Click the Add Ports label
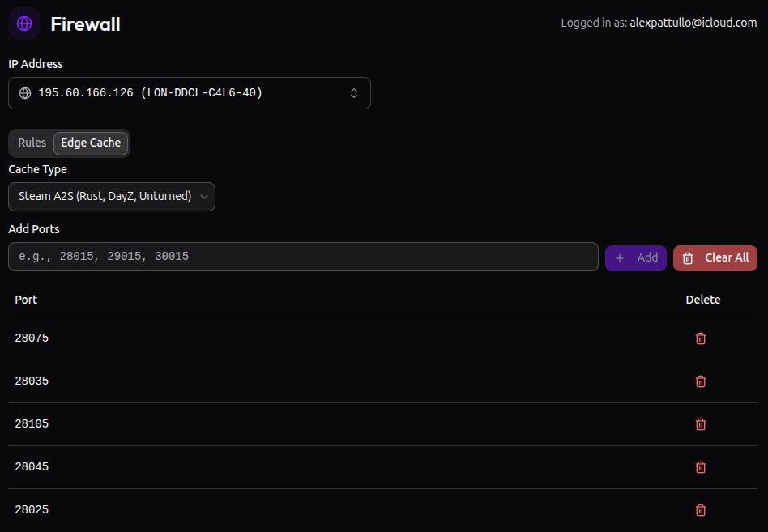The width and height of the screenshot is (768, 532). 34,229
